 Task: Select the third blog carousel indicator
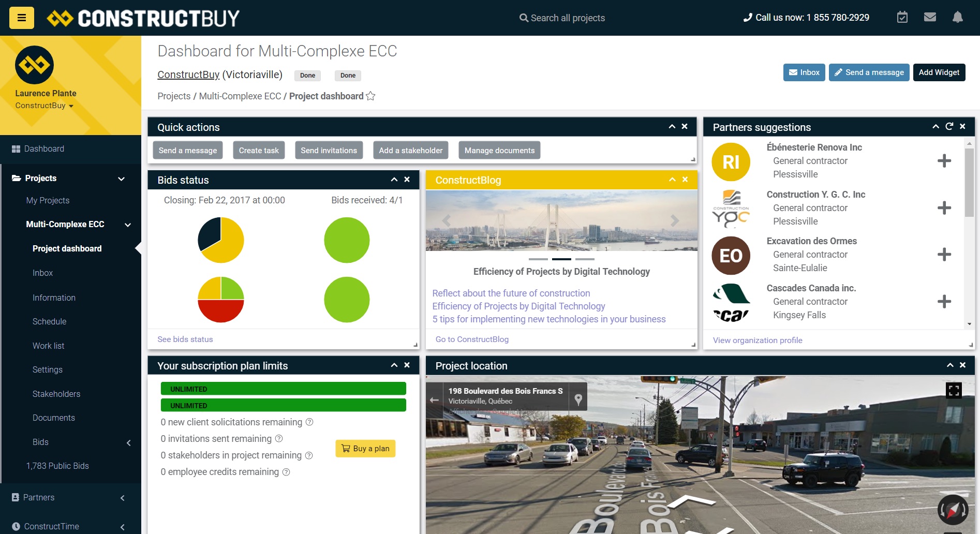pyautogui.click(x=585, y=259)
